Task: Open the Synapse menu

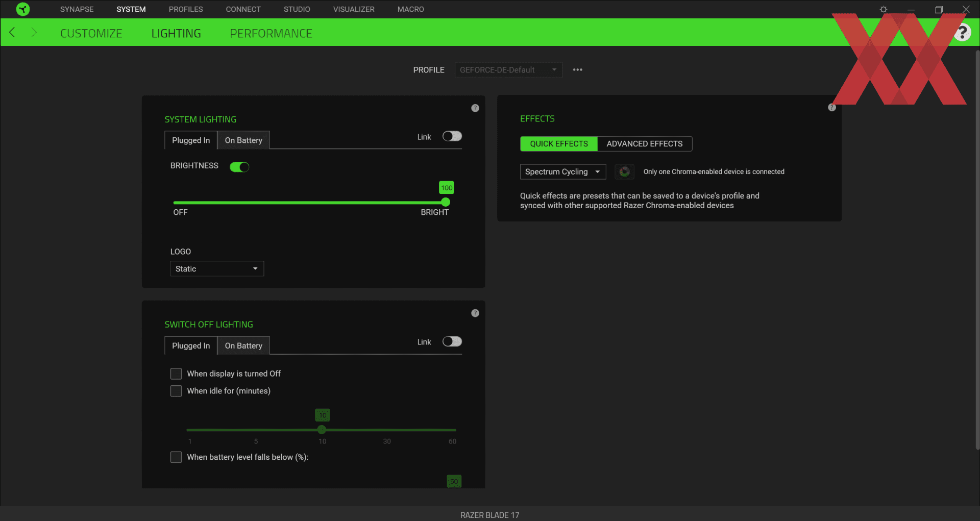Action: click(x=77, y=9)
